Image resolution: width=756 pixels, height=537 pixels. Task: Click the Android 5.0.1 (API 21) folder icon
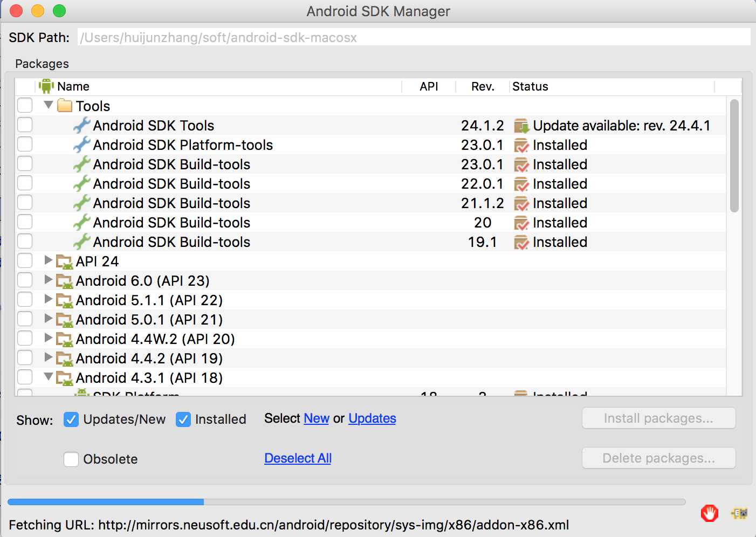(65, 320)
